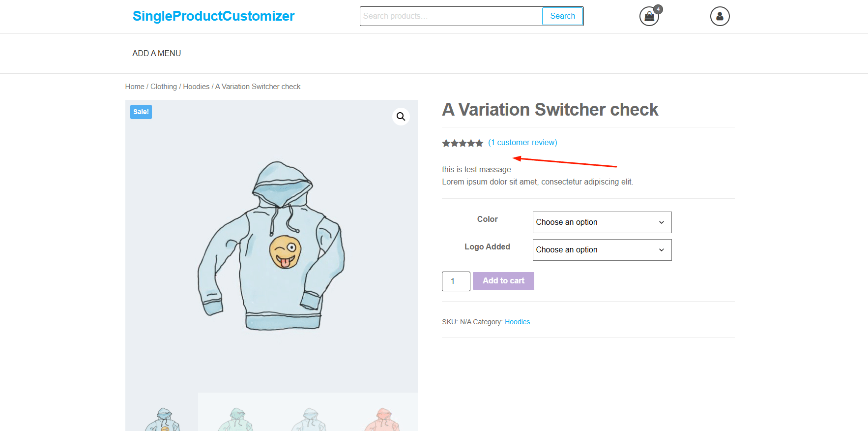Open the Logo Added dropdown
The image size is (868, 431).
pos(602,250)
